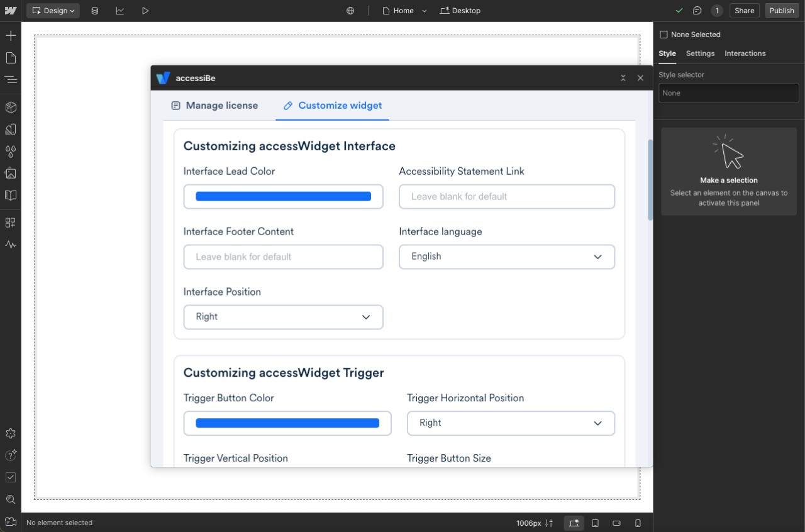The height and width of the screenshot is (532, 805).
Task: Switch to tablet breakpoint icon
Action: (x=596, y=523)
